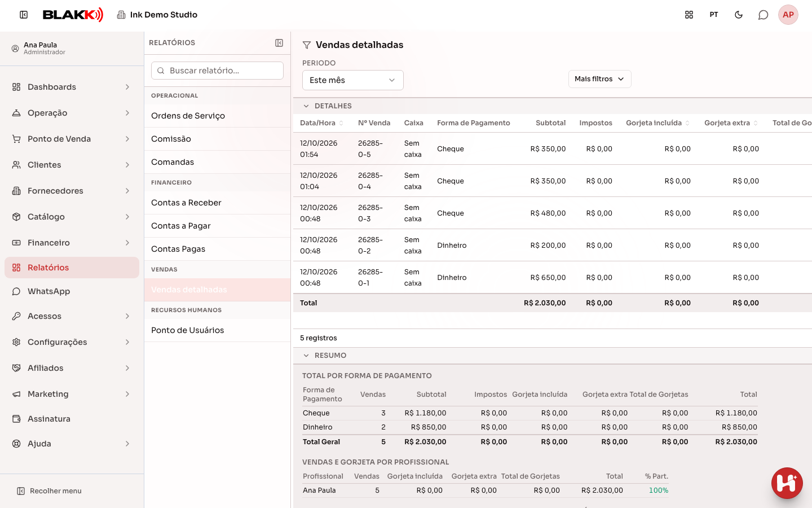This screenshot has height=508, width=812.
Task: Click the Ana Paula Administrador profile
Action: click(x=72, y=49)
